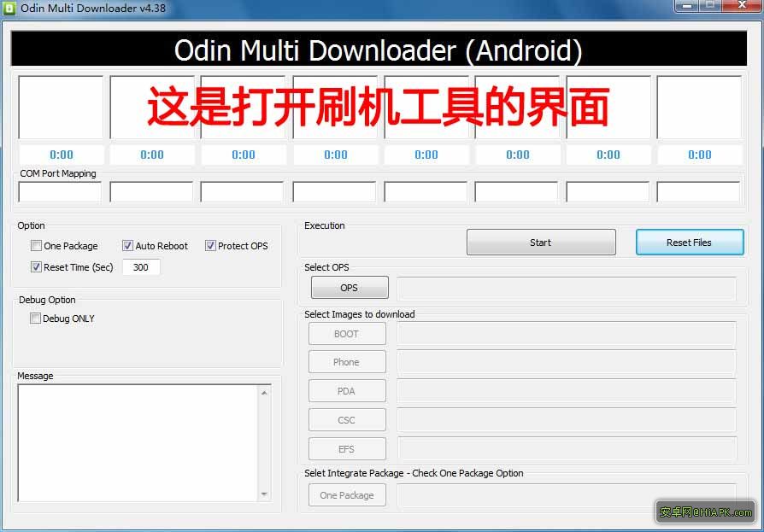The height and width of the screenshot is (532, 764).
Task: Minimize the Odin window
Action: pos(687,5)
